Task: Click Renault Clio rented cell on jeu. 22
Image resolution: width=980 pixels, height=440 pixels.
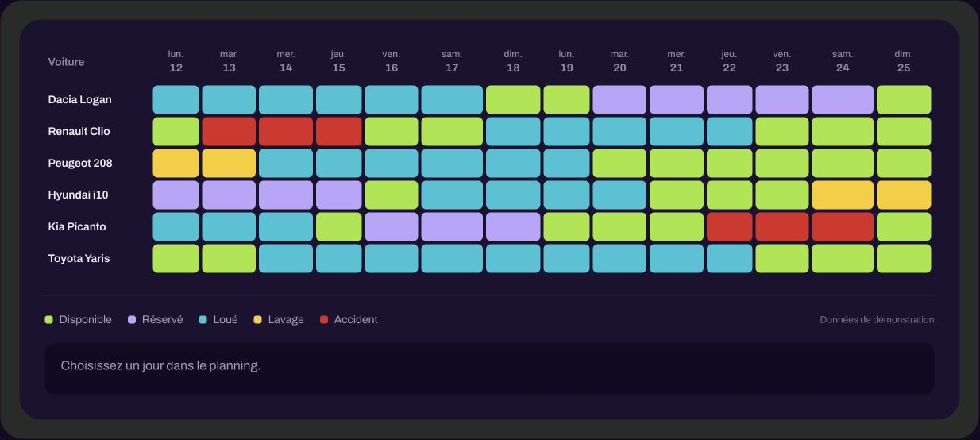Action: (729, 132)
